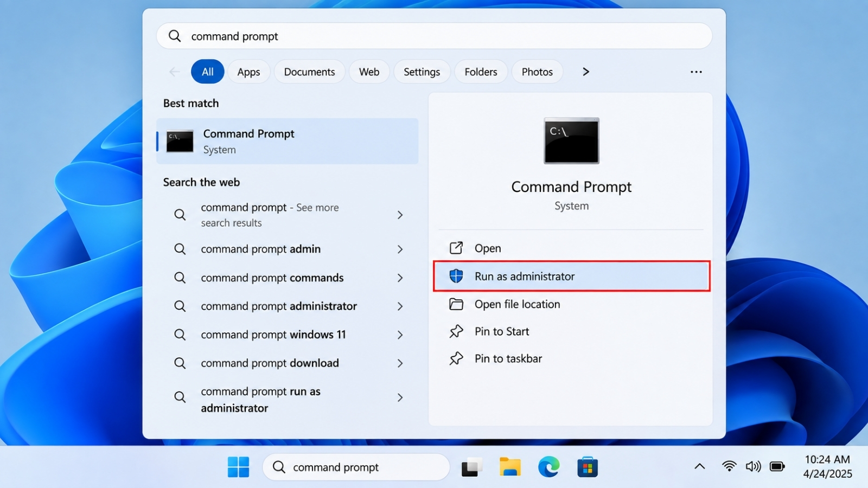Viewport: 868px width, 488px height.
Task: Open the 'command prompt run as administrator' suggestion
Action: [288, 399]
